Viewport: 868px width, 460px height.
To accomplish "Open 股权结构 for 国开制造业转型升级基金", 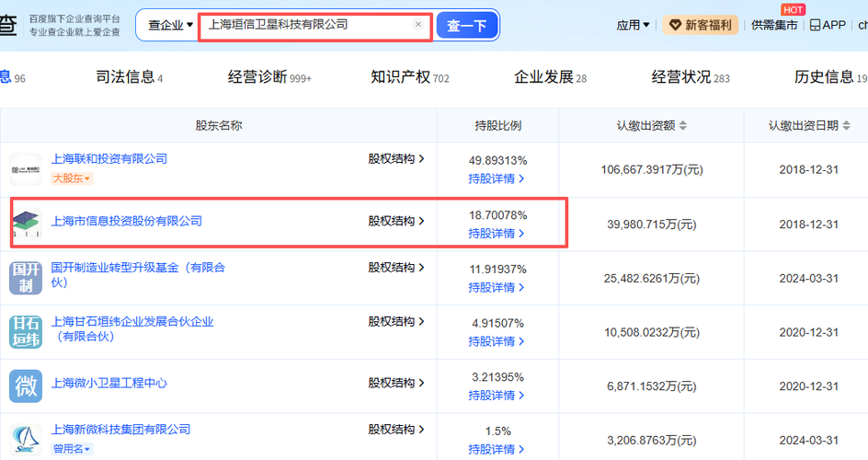I will tap(396, 268).
